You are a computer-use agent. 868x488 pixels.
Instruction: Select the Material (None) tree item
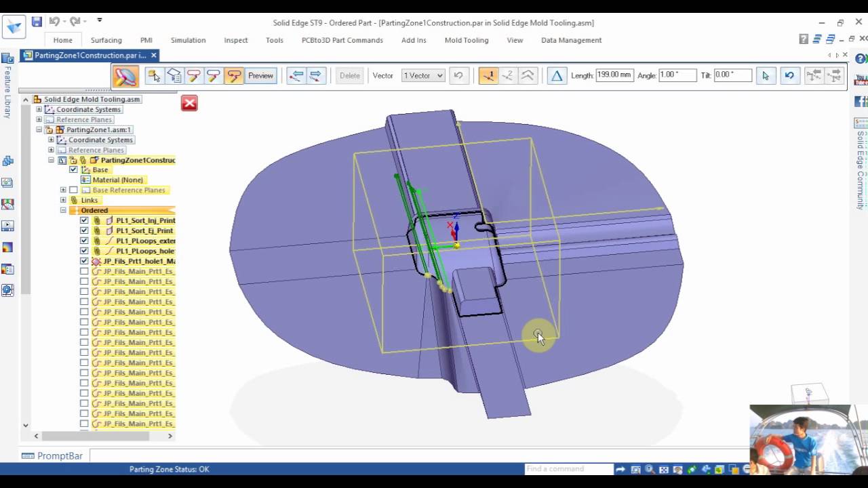(x=117, y=180)
